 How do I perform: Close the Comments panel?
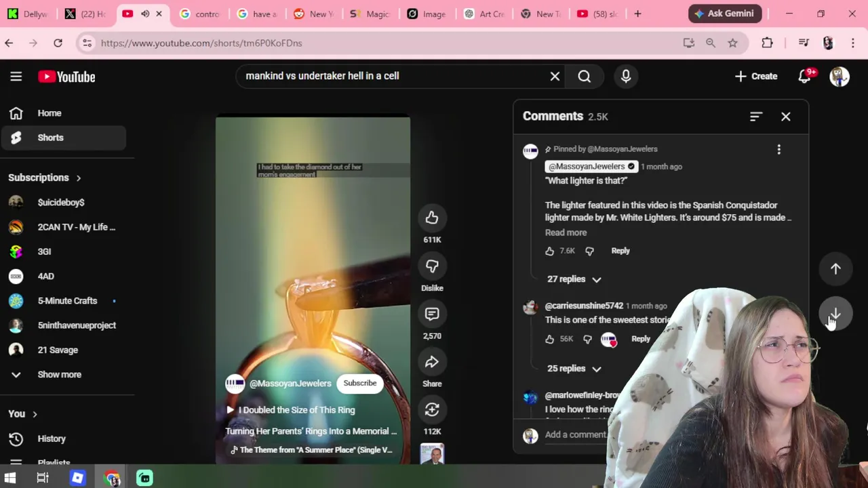(786, 117)
